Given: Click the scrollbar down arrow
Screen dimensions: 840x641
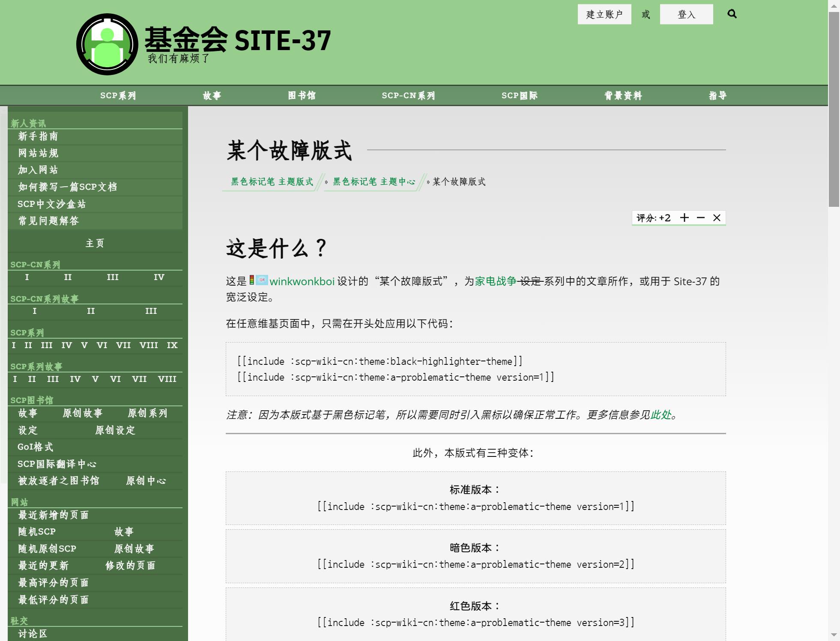Looking at the screenshot, I should [x=834, y=635].
